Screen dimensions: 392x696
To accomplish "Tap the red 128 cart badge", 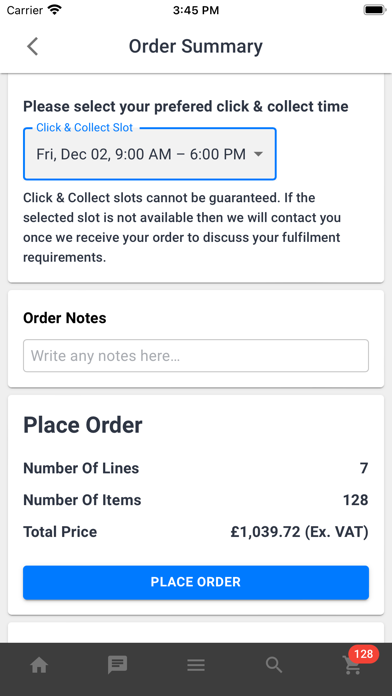I will 364,654.
